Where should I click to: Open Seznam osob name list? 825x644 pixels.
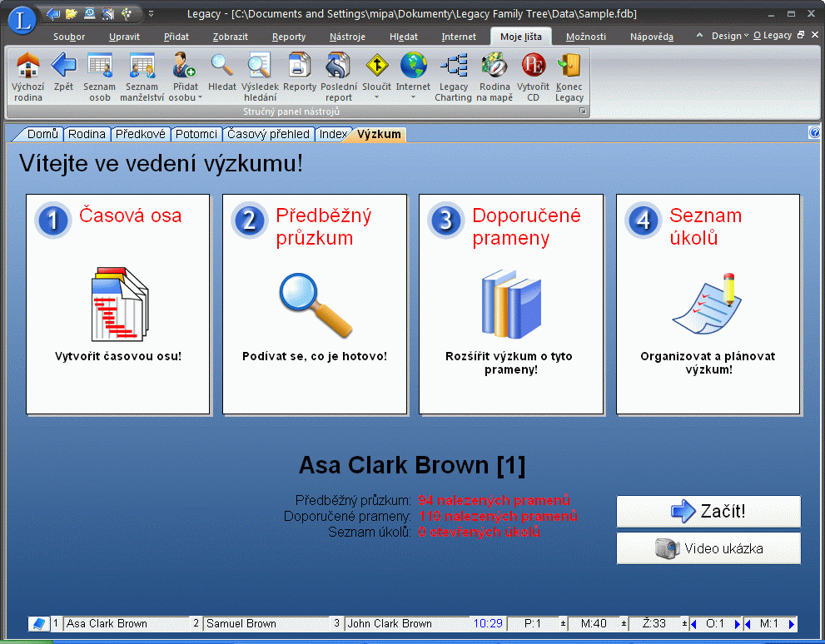coord(99,77)
